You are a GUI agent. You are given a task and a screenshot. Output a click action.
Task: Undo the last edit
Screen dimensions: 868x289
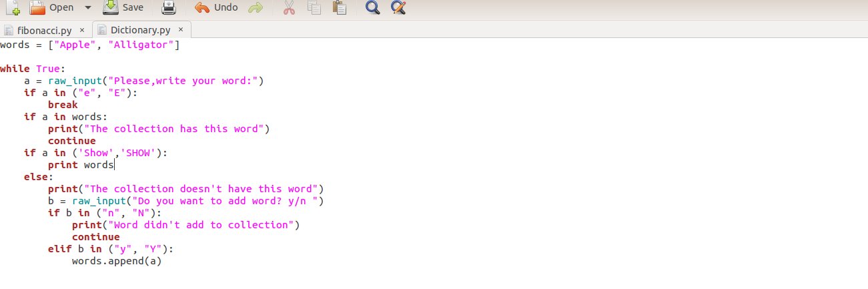[x=216, y=8]
